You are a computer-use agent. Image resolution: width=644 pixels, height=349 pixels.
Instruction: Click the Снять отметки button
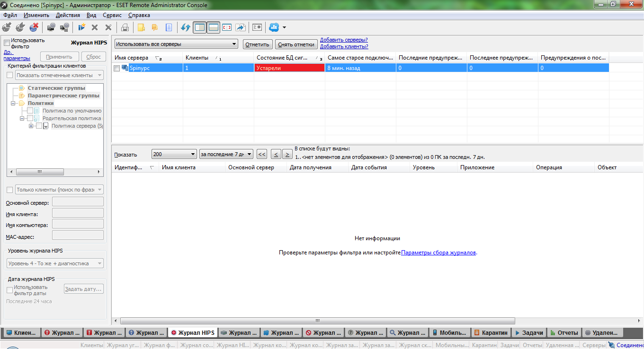[296, 44]
